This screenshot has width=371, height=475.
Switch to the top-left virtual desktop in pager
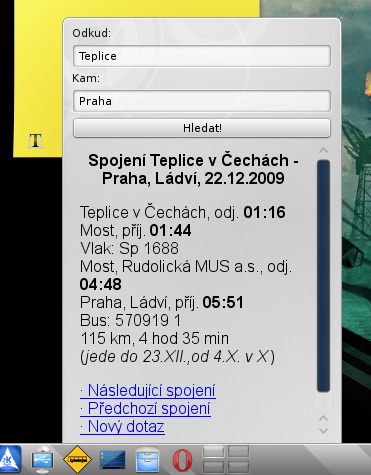(x=213, y=452)
